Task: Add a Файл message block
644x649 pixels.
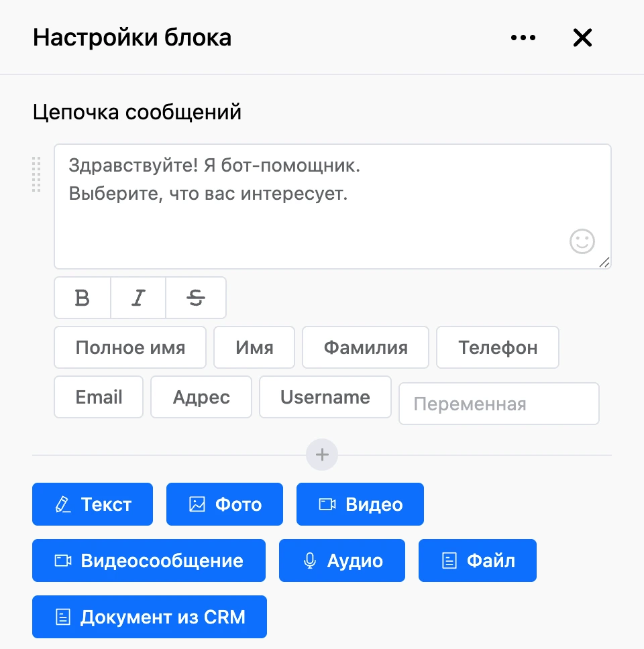Action: click(x=478, y=560)
